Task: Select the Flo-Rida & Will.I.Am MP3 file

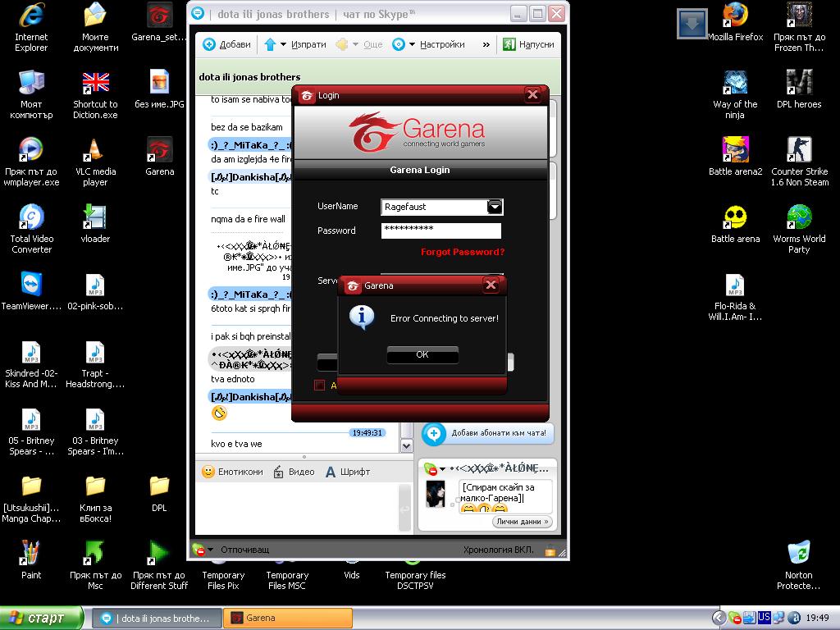Action: 735,297
